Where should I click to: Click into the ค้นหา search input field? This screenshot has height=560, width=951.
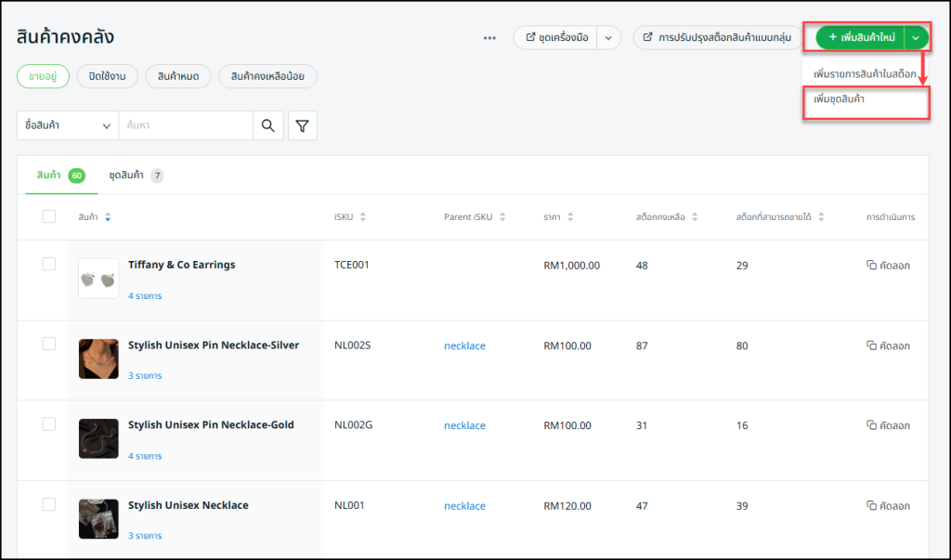coord(185,125)
